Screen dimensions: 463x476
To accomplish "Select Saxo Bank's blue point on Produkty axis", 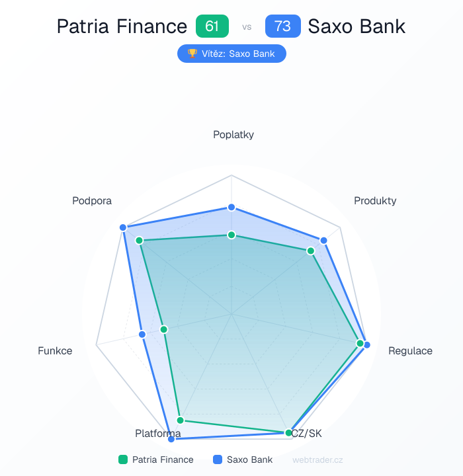I will [323, 240].
